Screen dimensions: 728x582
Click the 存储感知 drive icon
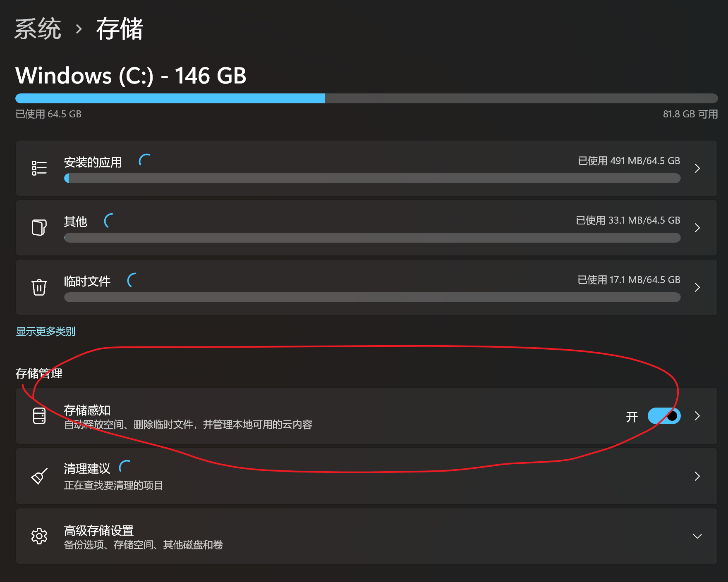[39, 416]
